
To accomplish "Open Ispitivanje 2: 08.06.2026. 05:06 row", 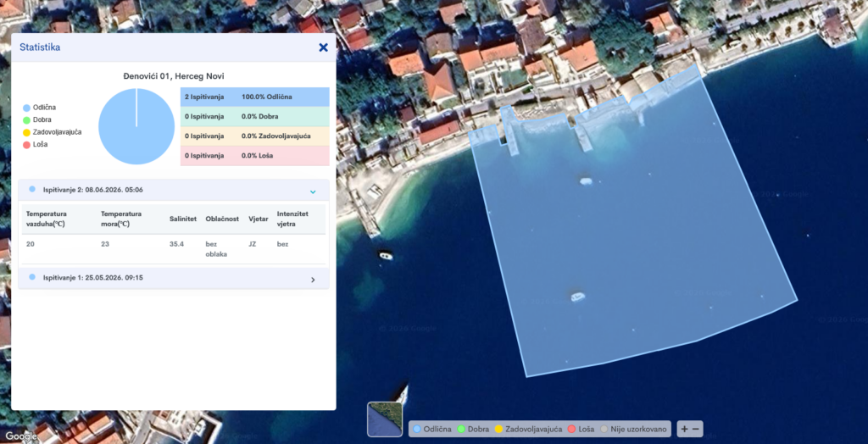I will tap(174, 190).
